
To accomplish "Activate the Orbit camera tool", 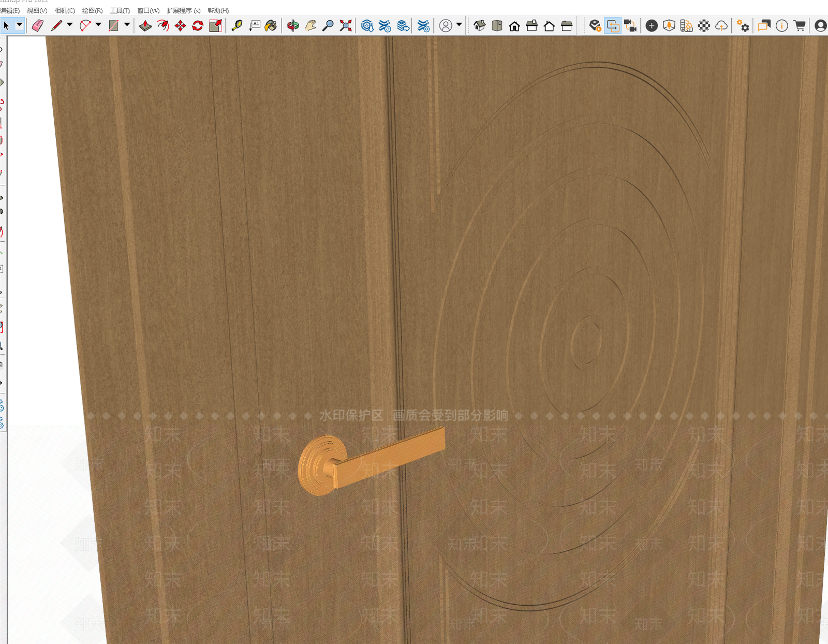I will 293,25.
